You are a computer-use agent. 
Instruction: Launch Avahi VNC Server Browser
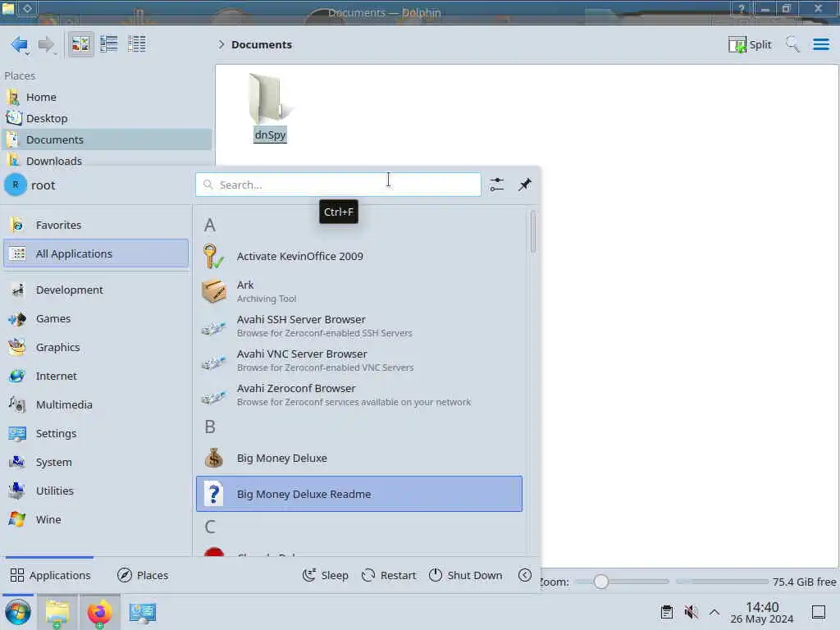tap(359, 361)
